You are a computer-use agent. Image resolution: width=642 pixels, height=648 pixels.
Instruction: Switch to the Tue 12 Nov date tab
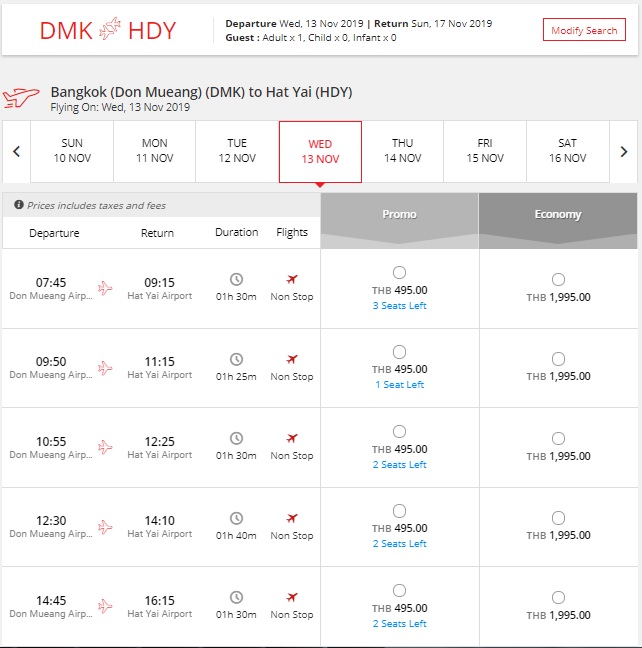[x=237, y=151]
